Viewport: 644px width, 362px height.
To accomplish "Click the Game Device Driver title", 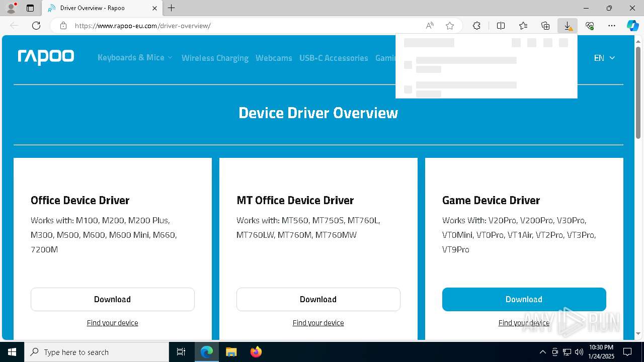I will click(491, 200).
